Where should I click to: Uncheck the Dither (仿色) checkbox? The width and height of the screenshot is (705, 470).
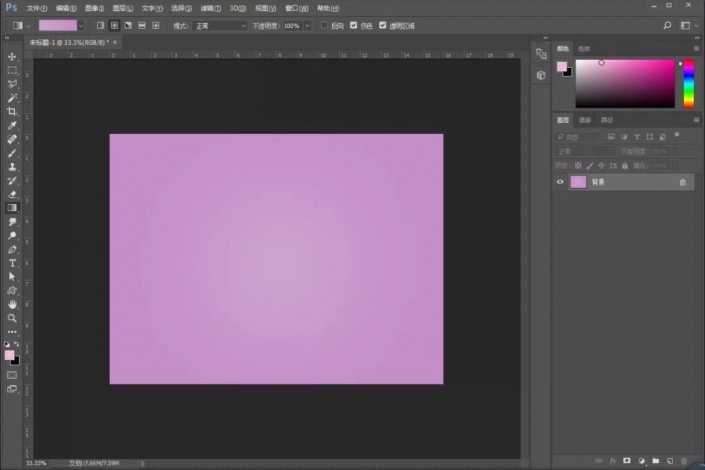pyautogui.click(x=354, y=25)
